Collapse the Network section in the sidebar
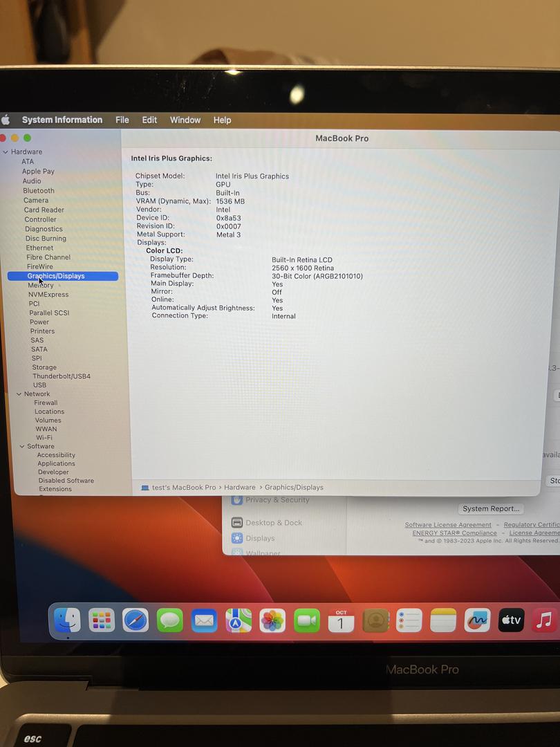This screenshot has width=560, height=747. [x=19, y=394]
